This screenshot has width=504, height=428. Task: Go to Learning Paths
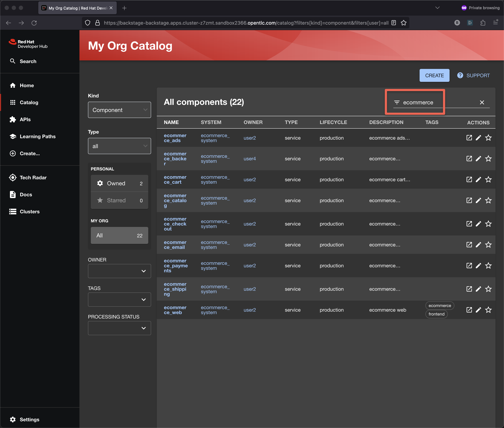37,136
